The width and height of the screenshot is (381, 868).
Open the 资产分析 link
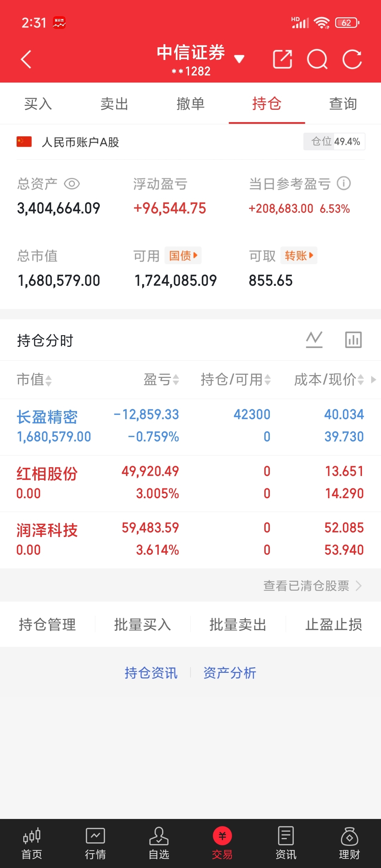click(x=230, y=673)
